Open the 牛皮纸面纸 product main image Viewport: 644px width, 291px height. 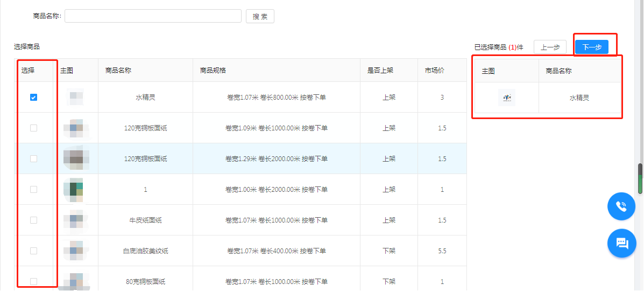point(75,220)
